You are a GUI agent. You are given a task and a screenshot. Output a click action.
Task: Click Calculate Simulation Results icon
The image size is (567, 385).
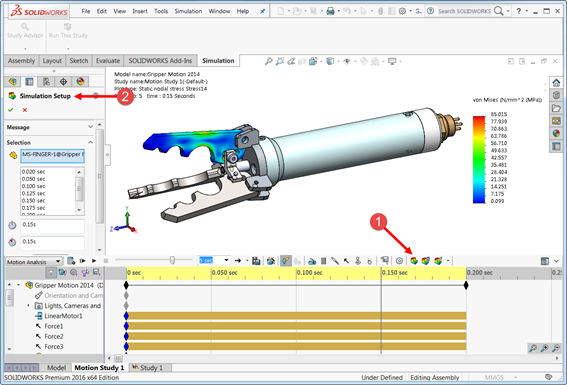click(426, 261)
